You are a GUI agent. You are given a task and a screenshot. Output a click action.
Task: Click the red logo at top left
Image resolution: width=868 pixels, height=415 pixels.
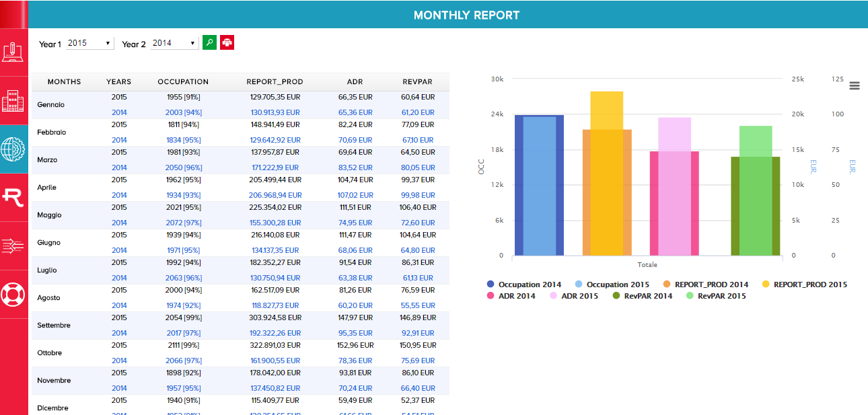pyautogui.click(x=13, y=14)
